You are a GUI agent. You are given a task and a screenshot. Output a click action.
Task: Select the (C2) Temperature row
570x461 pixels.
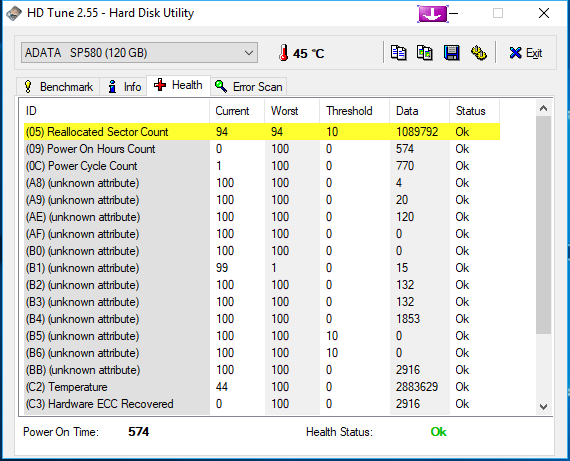[x=262, y=387]
